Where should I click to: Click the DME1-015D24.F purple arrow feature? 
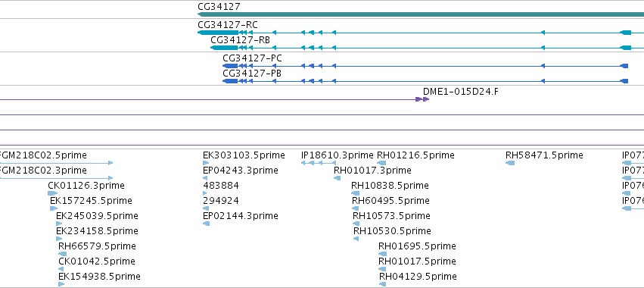[422, 99]
